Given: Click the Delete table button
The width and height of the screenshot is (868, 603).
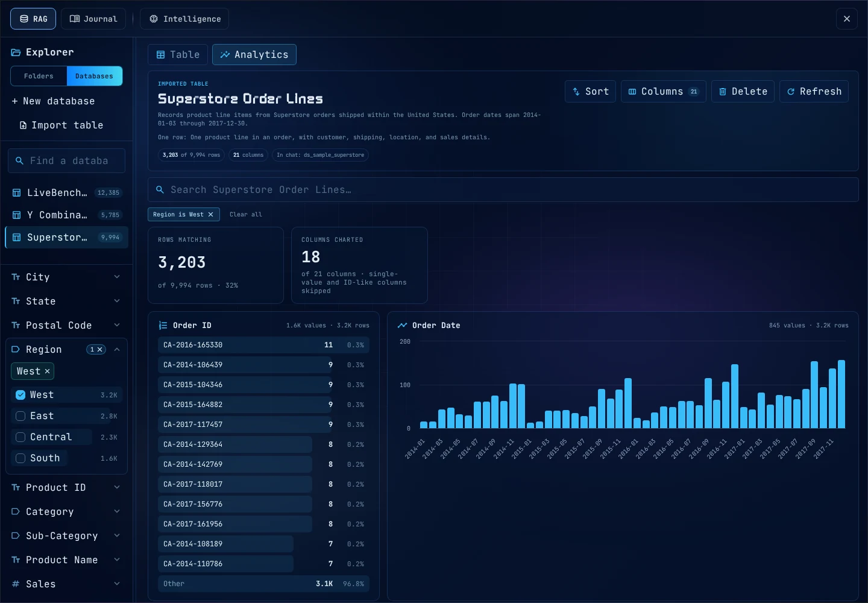Looking at the screenshot, I should coord(743,92).
